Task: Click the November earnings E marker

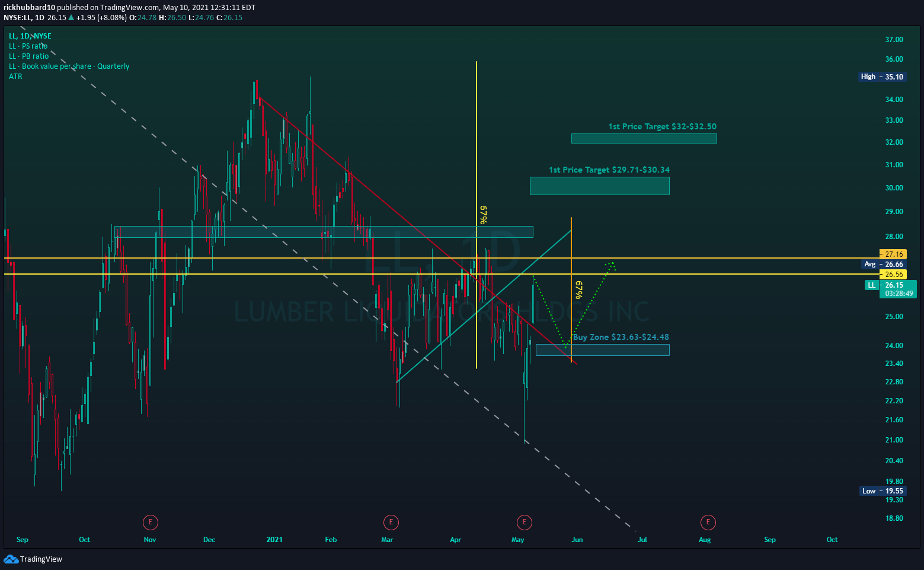Action: click(x=151, y=523)
